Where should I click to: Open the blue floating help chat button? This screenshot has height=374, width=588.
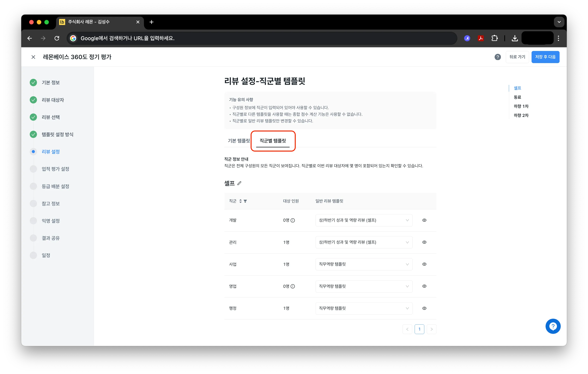[553, 326]
